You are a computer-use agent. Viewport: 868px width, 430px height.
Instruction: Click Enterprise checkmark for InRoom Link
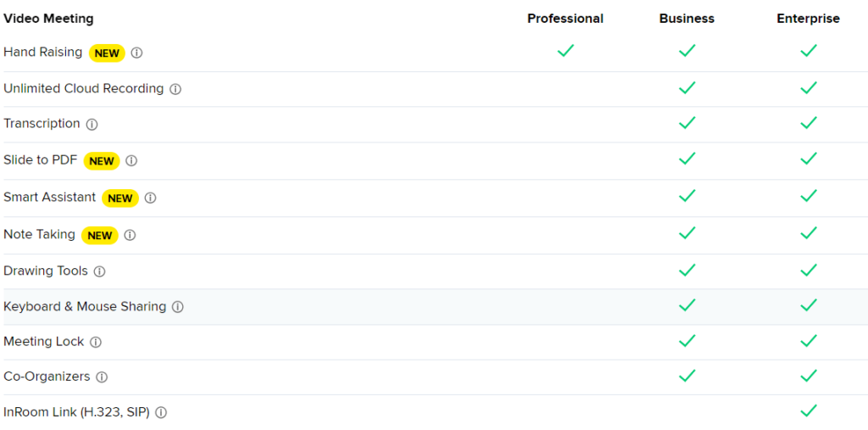(x=809, y=410)
